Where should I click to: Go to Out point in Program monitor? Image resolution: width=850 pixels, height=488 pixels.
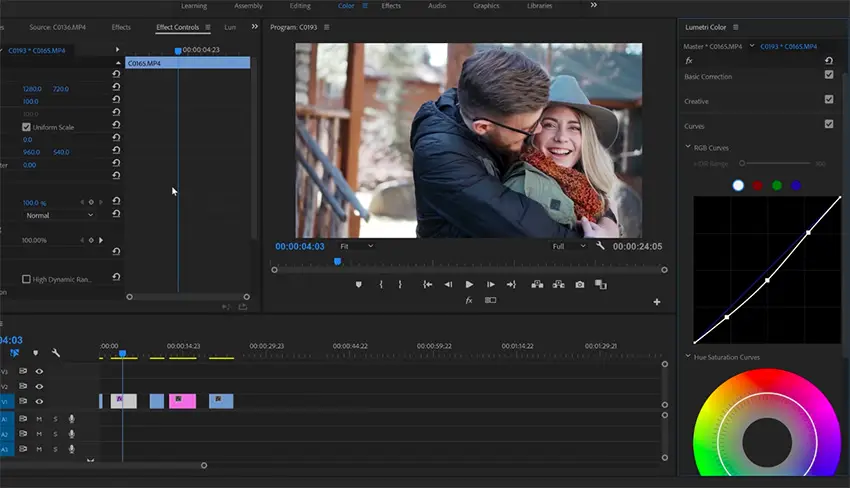511,285
